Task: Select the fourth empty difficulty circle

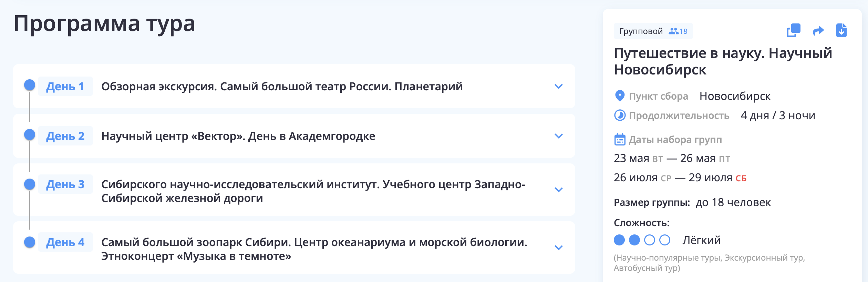Action: point(665,240)
